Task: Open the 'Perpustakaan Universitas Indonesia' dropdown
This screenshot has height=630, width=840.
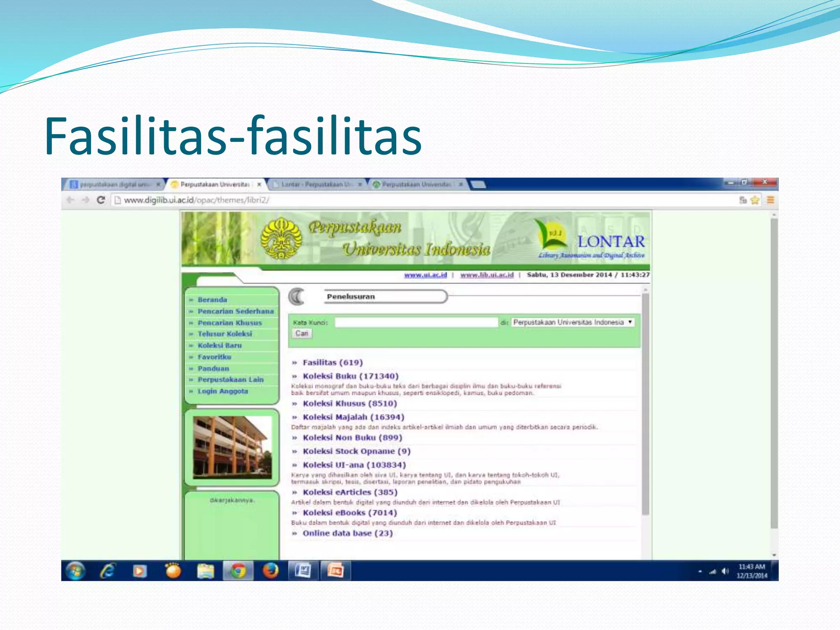Action: 573,322
